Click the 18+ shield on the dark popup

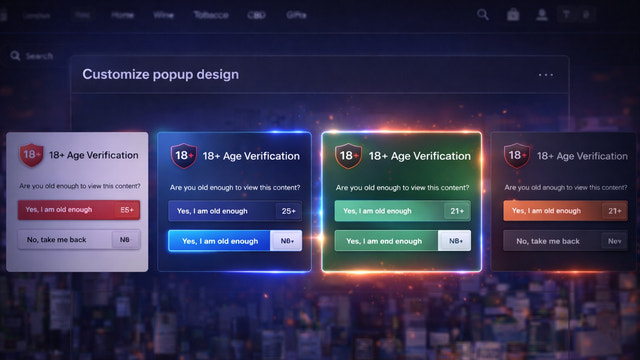tap(517, 156)
